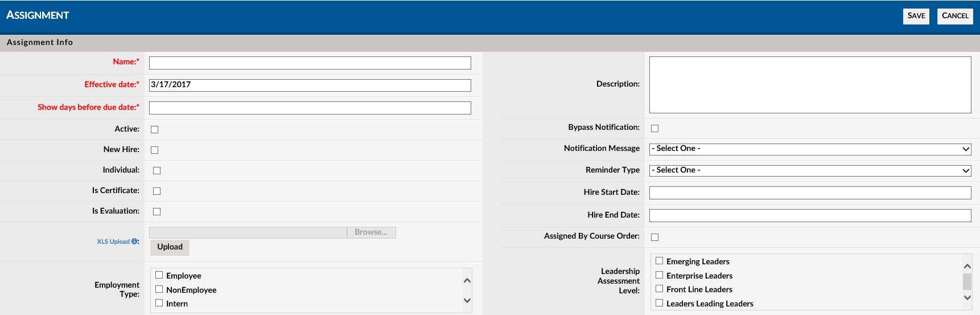980x315 pixels.
Task: Click the XLS Upload help info icon
Action: point(134,242)
